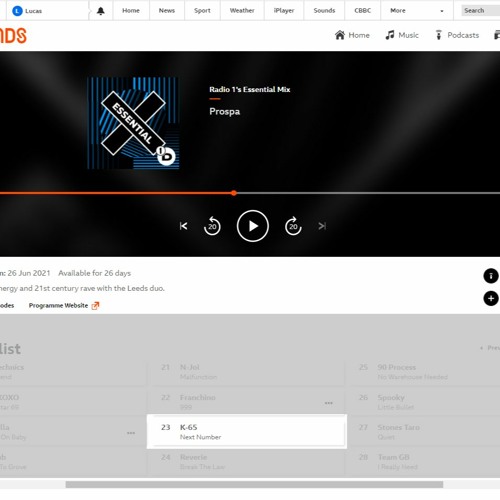Viewport: 500px width, 500px height.
Task: Click the horizontal scrollbar
Action: [x=254, y=484]
